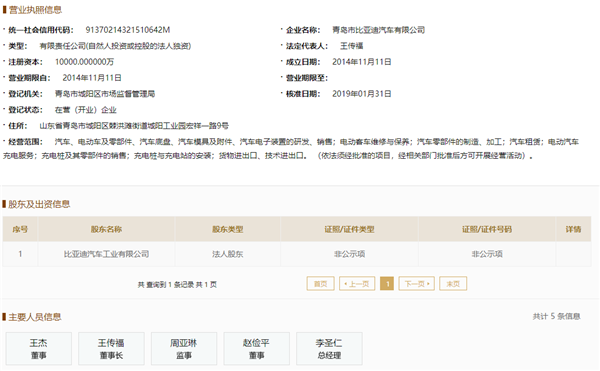
Task: Click the 详情 column header
Action: [573, 229]
